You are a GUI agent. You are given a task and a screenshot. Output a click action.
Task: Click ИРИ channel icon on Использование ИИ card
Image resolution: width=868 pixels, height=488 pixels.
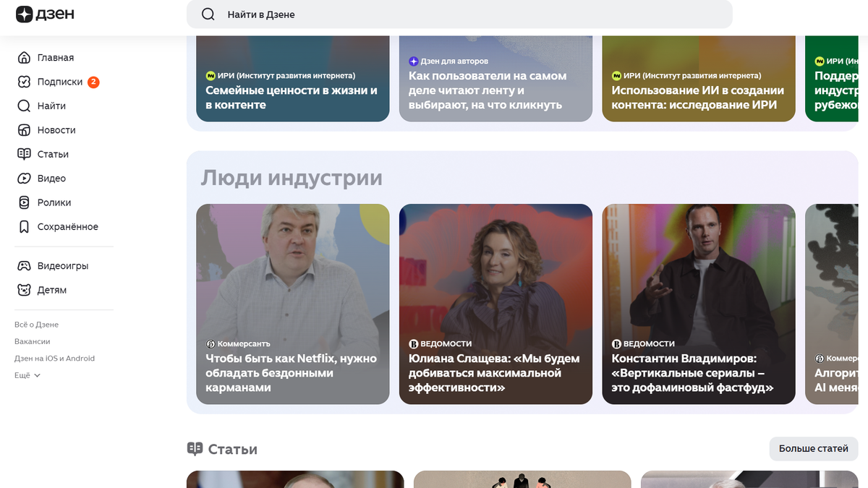(x=616, y=75)
